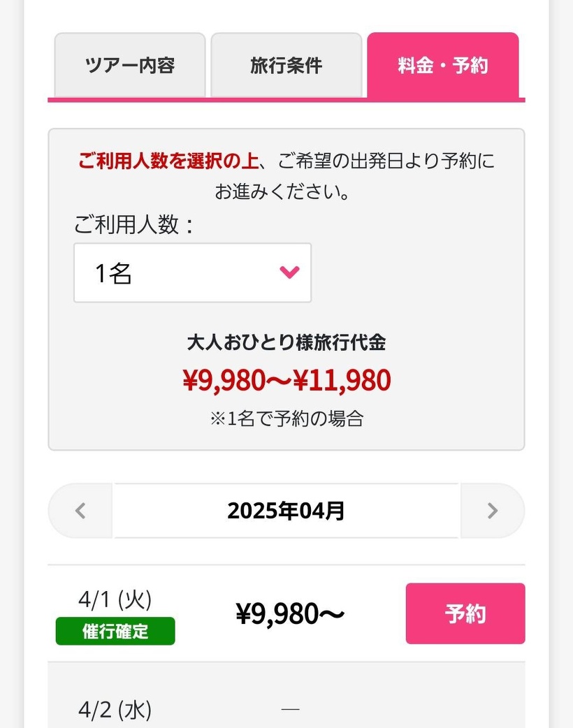Select the 料金・予約 tab
573x728 pixels.
442,66
